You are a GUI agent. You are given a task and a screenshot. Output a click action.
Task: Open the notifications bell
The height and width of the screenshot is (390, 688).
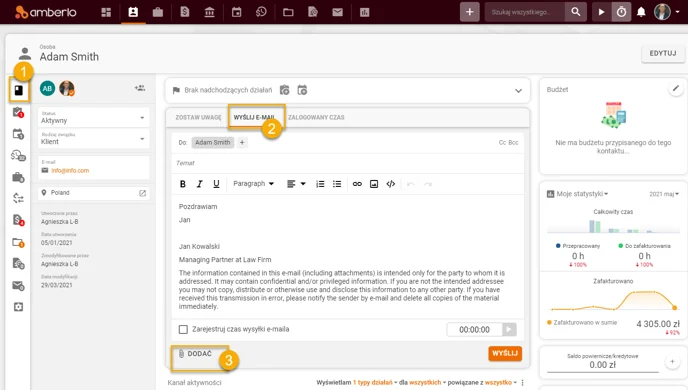click(641, 12)
